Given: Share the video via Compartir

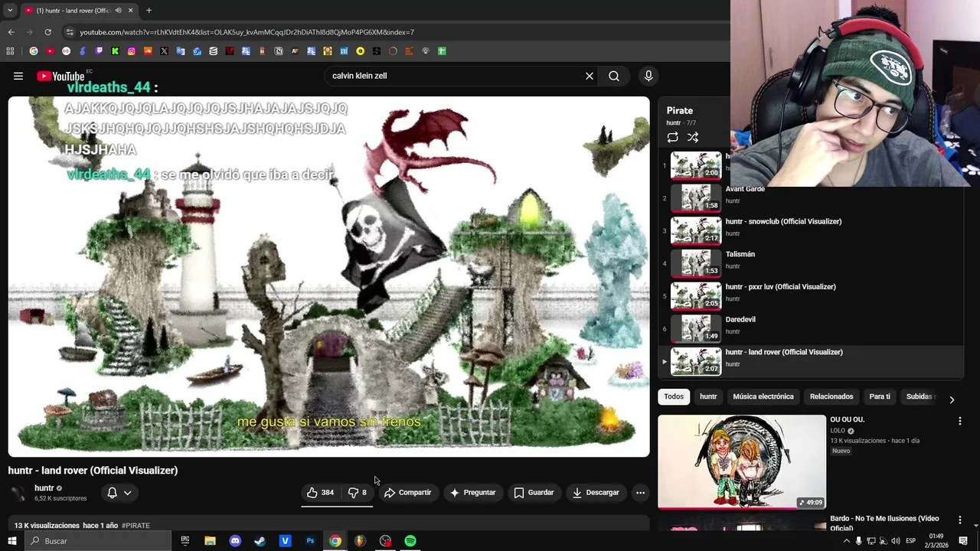Looking at the screenshot, I should tap(407, 492).
